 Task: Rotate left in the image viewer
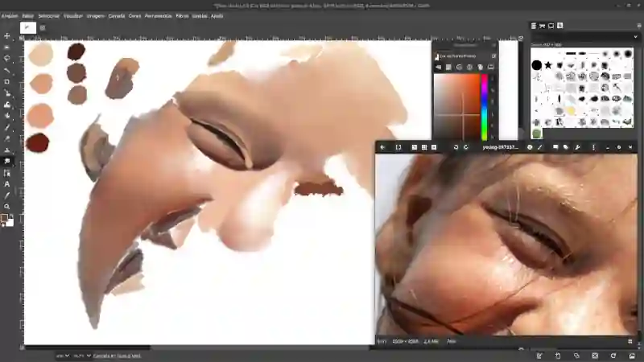(456, 147)
